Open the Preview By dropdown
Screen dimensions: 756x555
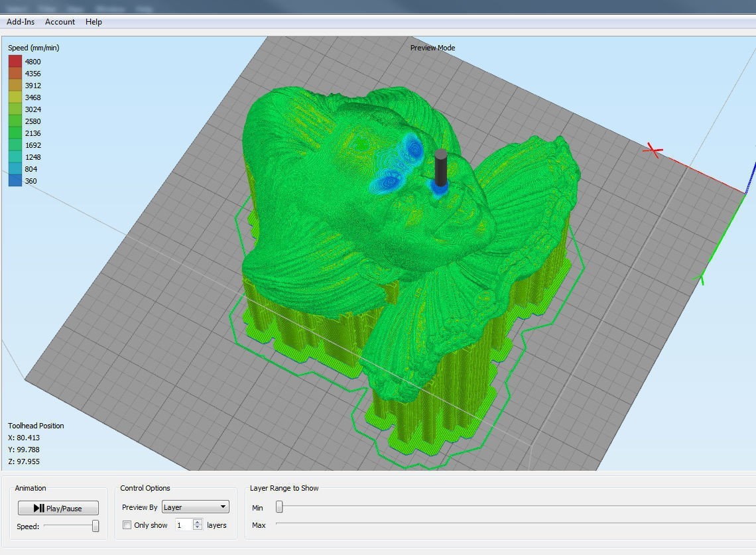(196, 507)
